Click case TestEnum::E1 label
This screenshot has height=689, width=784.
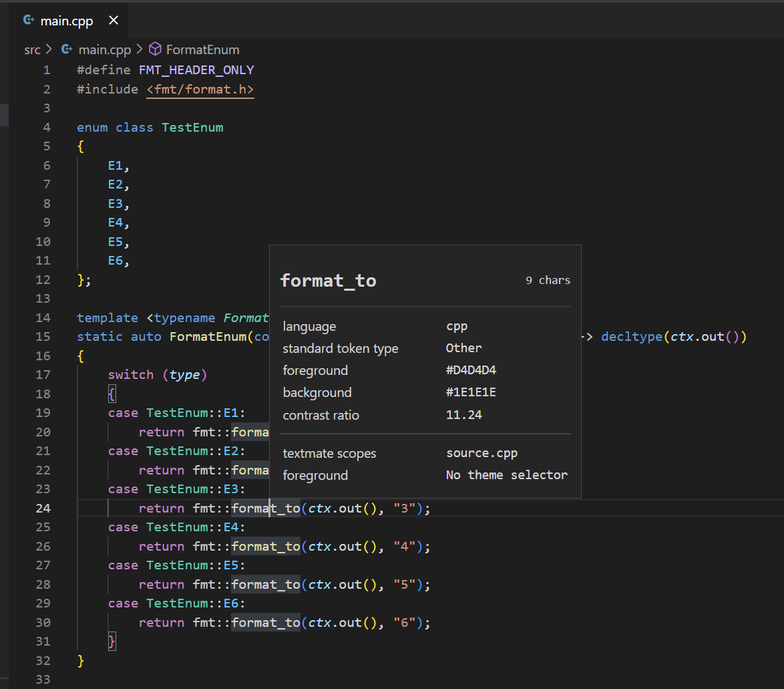click(176, 413)
